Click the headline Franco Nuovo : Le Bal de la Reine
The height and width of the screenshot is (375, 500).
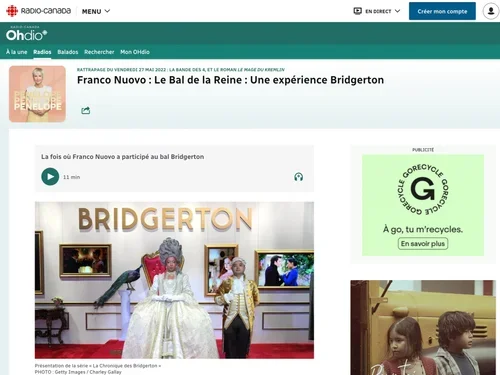tap(230, 80)
